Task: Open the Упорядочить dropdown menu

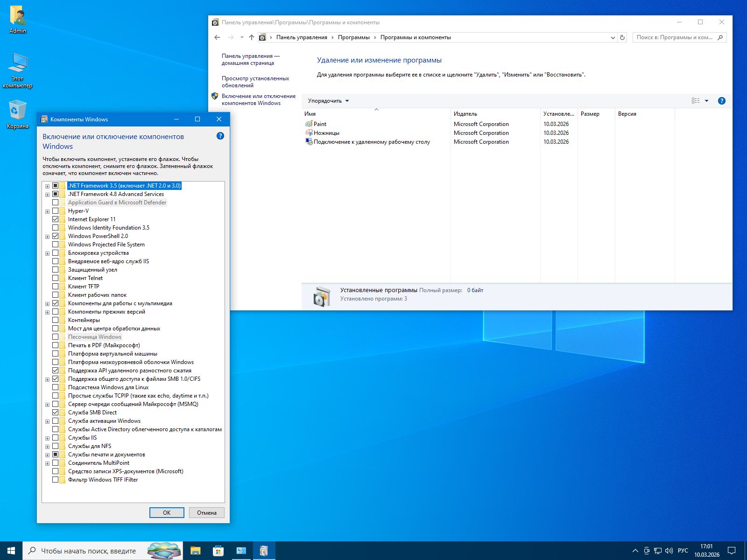Action: (x=328, y=101)
